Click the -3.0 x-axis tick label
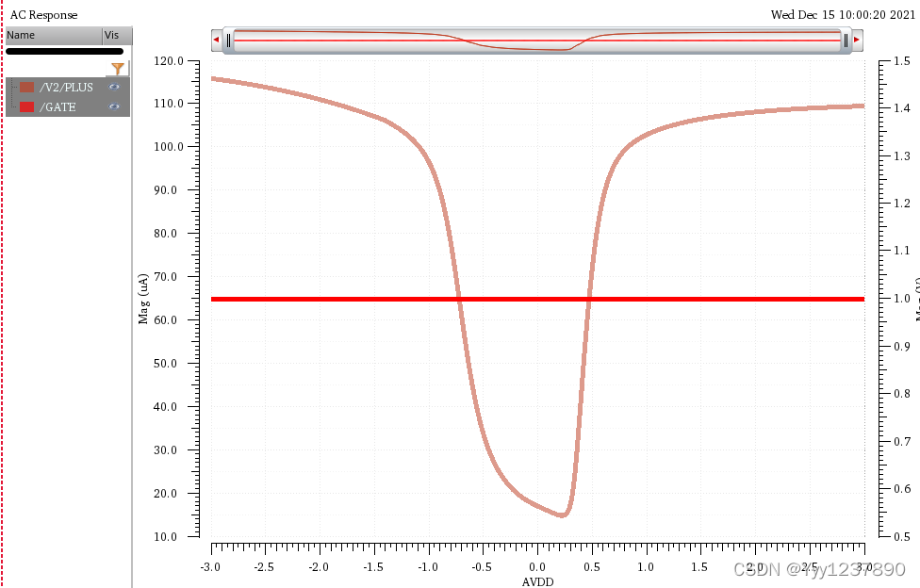920x588 pixels. click(x=210, y=567)
